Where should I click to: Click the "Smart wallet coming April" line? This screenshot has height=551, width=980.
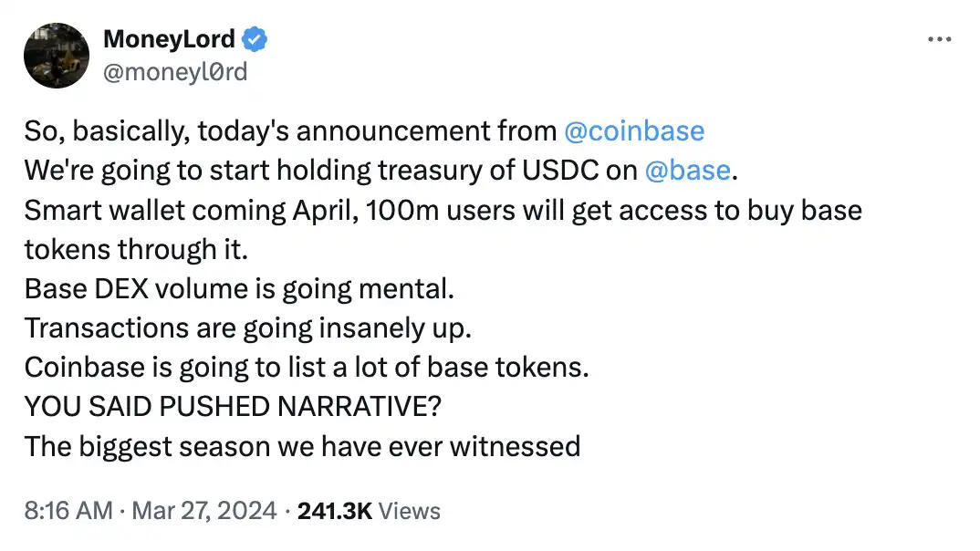click(443, 210)
